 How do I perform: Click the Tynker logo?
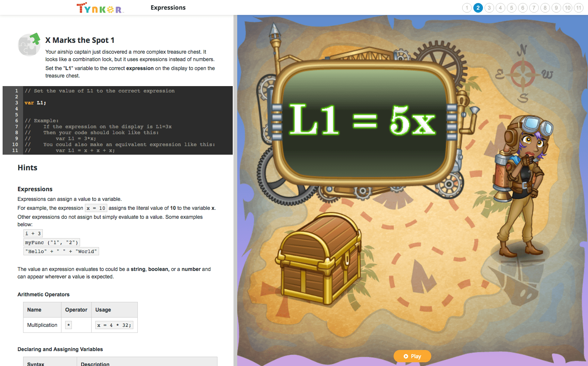click(99, 8)
